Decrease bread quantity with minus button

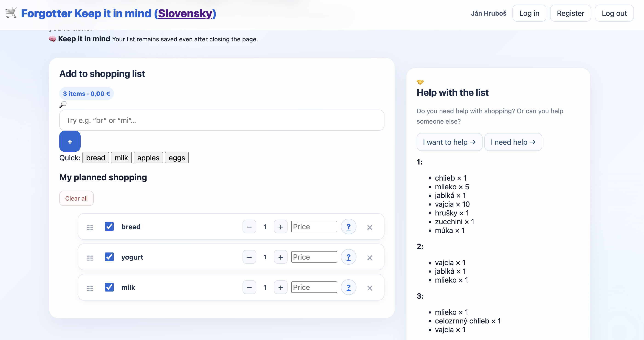tap(249, 227)
